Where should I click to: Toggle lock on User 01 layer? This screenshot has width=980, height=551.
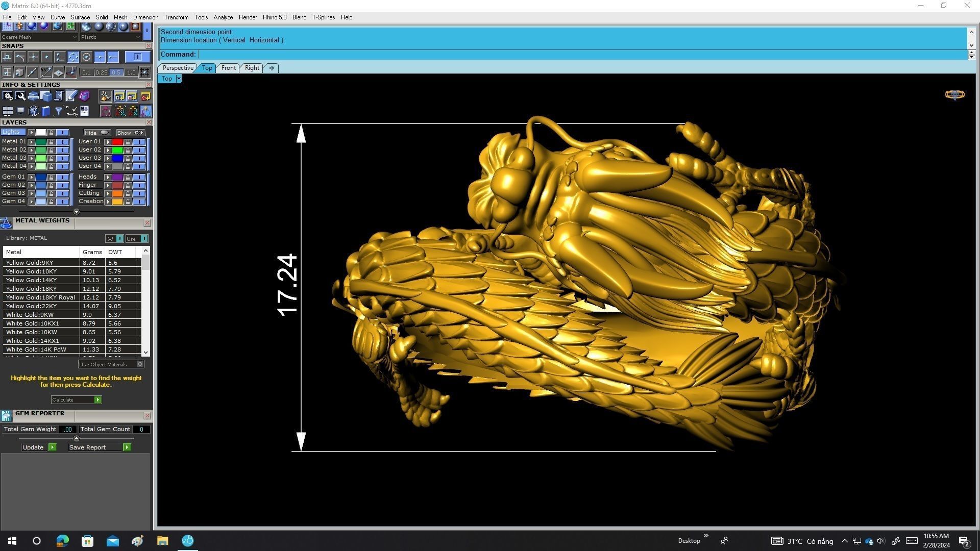click(x=128, y=142)
